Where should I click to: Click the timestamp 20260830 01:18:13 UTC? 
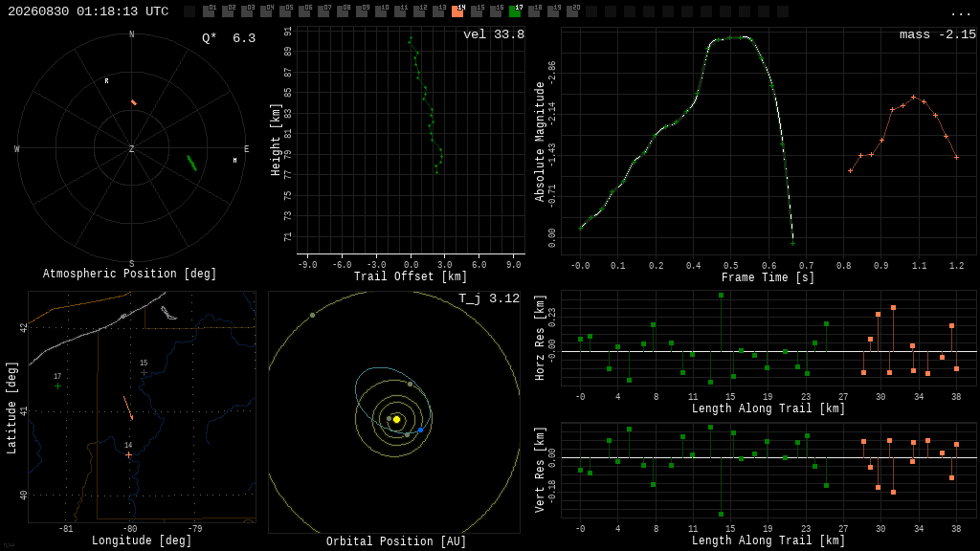pyautogui.click(x=88, y=11)
